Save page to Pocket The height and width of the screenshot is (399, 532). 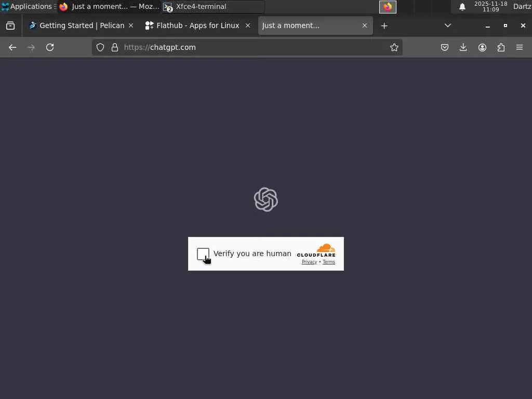445,47
